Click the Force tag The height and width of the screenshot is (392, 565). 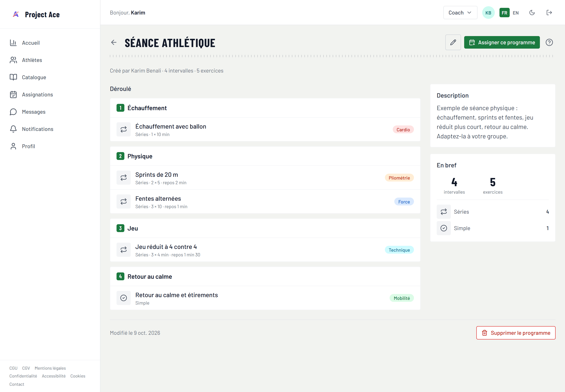point(404,202)
